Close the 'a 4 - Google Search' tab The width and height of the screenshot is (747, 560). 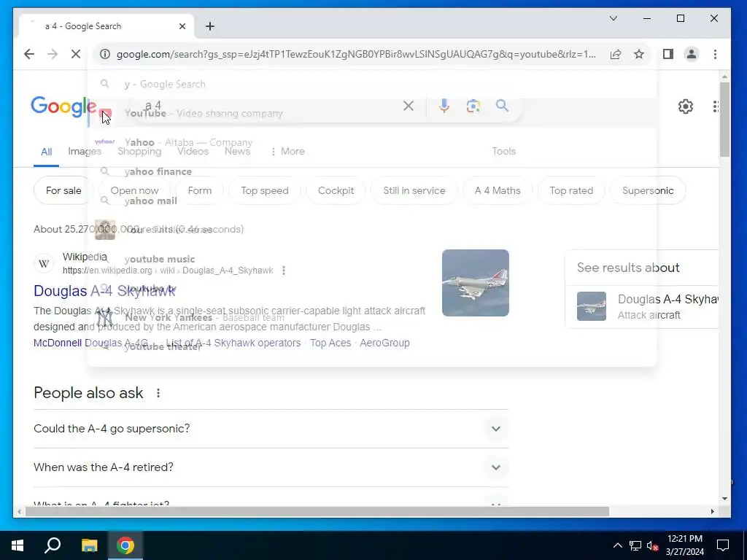182,26
